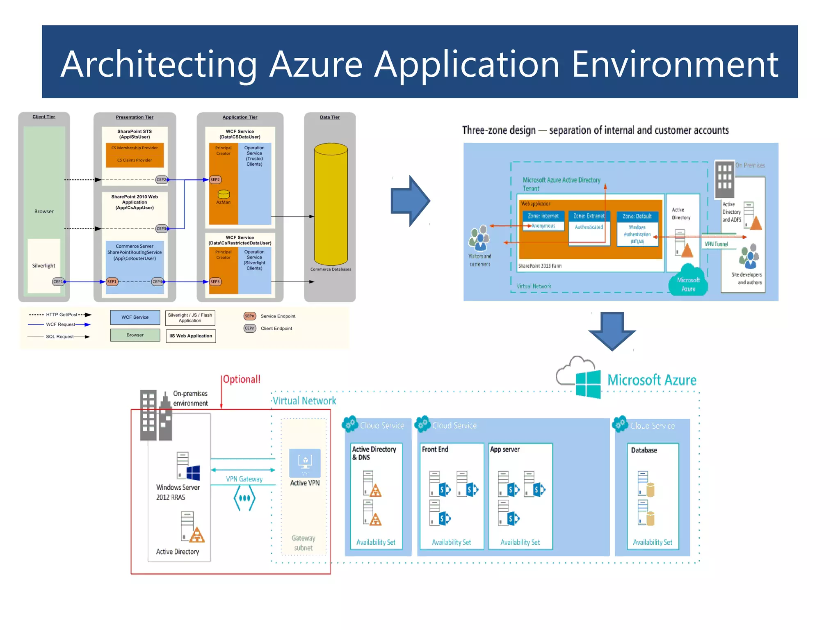This screenshot has height=630, width=840.
Task: Click the Client Tier heading
Action: (44, 117)
